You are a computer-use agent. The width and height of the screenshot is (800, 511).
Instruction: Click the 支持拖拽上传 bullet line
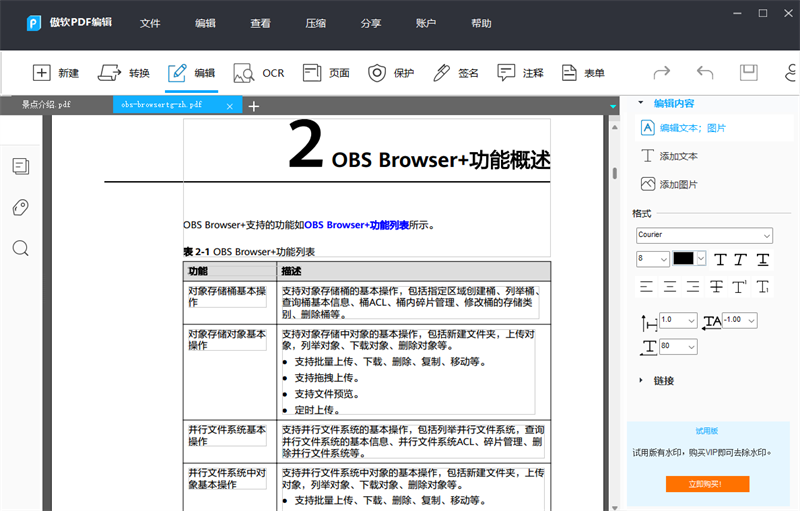327,378
